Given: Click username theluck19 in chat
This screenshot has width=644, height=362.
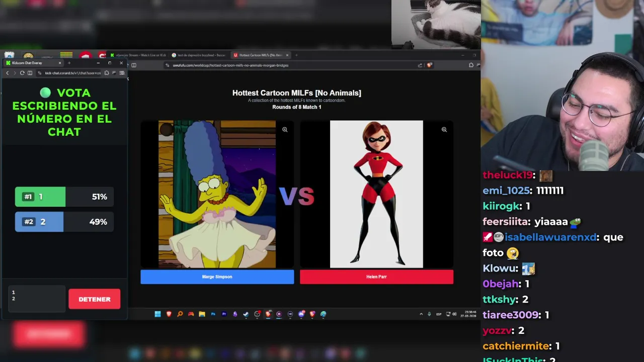Looking at the screenshot, I should [508, 175].
